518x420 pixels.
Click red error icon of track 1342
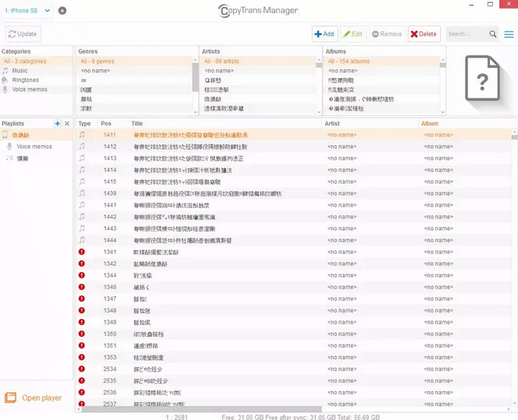click(x=82, y=263)
